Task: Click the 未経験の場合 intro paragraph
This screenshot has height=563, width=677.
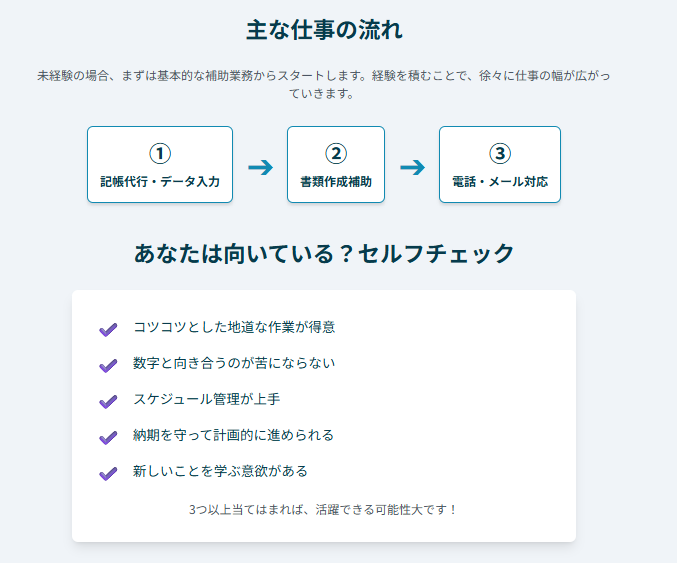Action: pyautogui.click(x=324, y=85)
